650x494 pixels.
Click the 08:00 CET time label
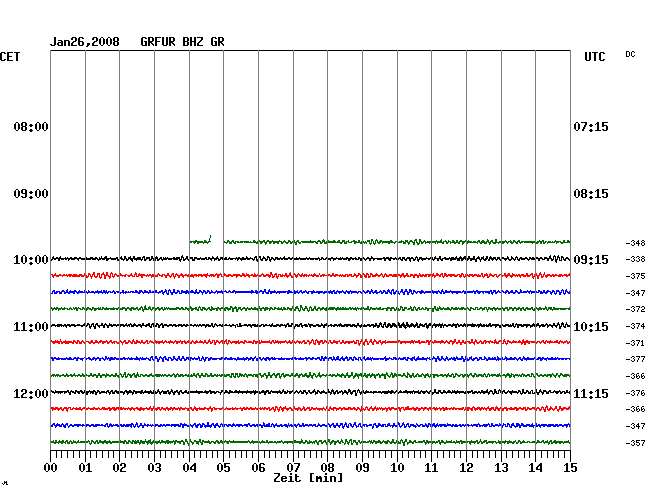31,127
